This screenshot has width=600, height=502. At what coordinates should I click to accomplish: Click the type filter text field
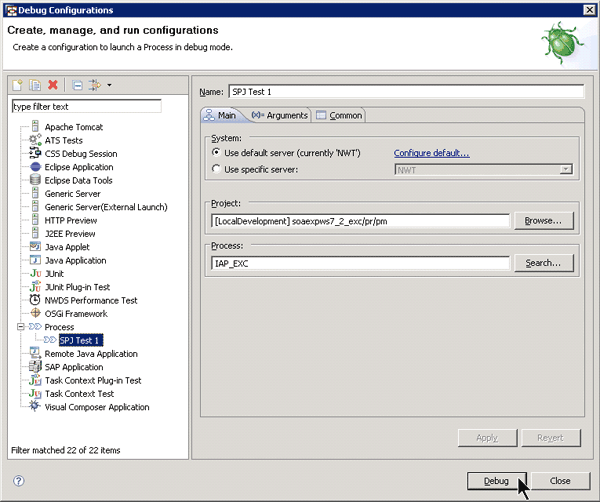(85, 106)
